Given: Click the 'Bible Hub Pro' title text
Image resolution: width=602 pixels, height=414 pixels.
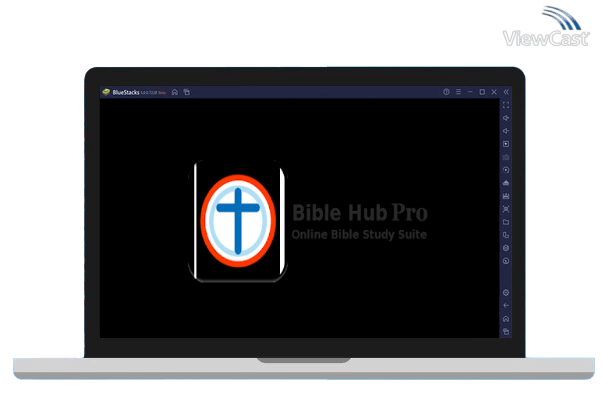Looking at the screenshot, I should [x=360, y=212].
